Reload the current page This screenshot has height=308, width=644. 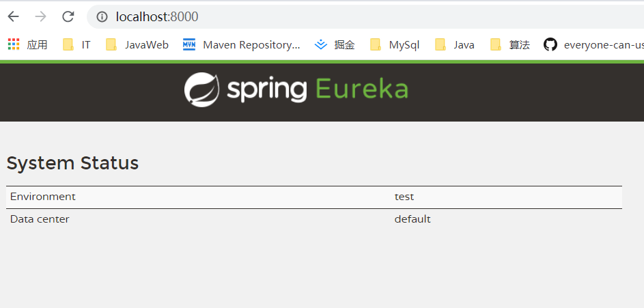[68, 16]
